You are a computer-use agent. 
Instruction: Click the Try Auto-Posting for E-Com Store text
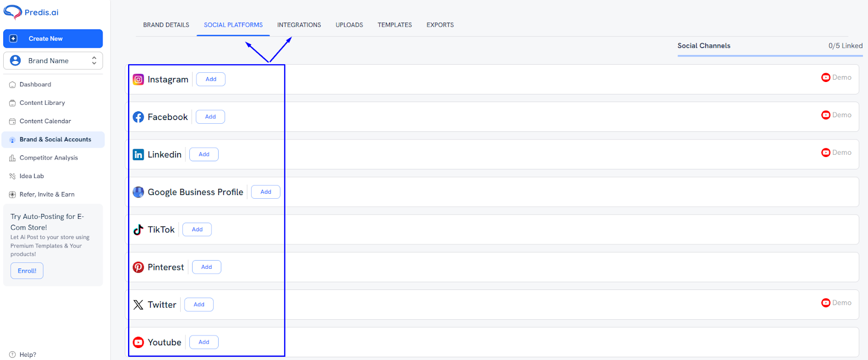[x=47, y=222]
